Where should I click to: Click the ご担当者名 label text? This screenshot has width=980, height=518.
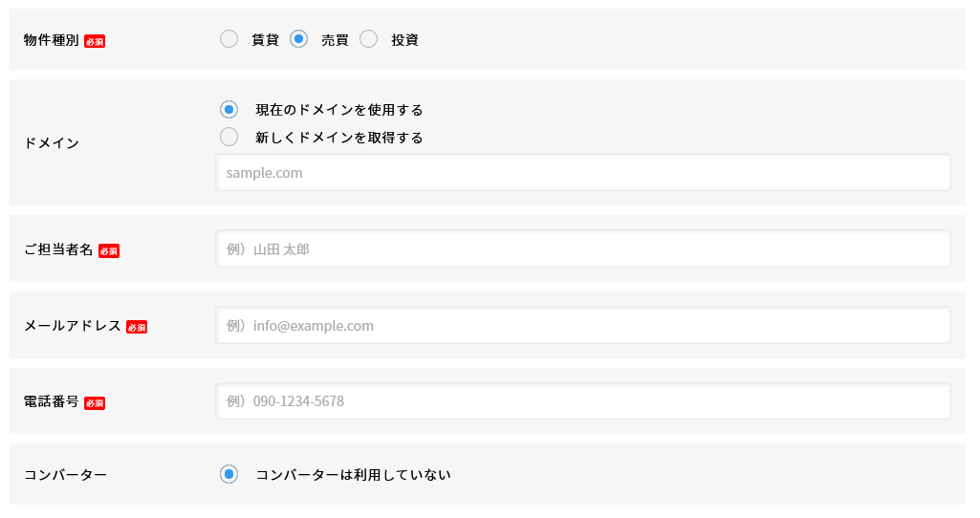click(x=58, y=249)
